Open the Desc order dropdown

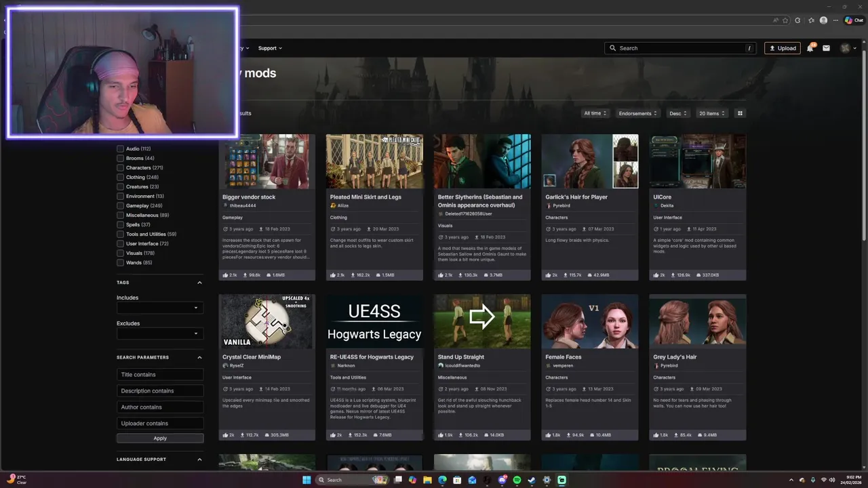pos(678,113)
